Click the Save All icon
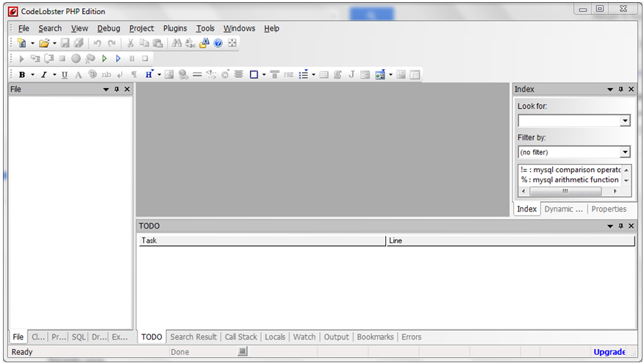The image size is (644, 363). [x=79, y=43]
